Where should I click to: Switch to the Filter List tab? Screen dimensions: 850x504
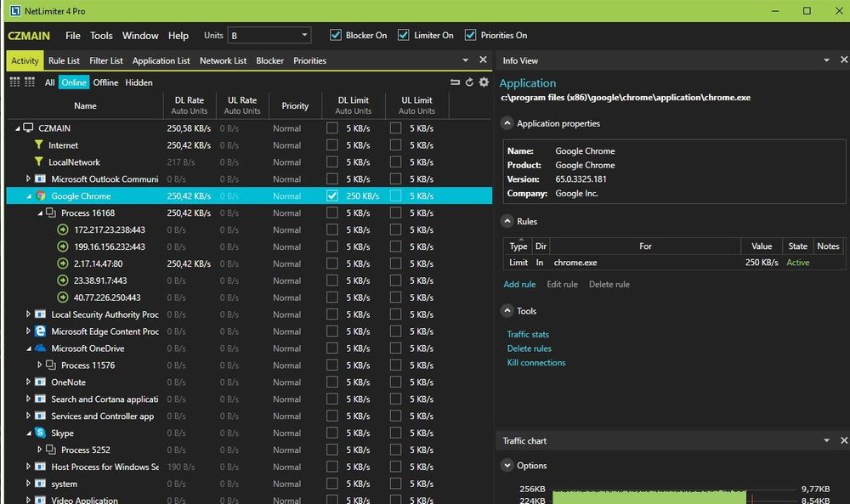[106, 60]
